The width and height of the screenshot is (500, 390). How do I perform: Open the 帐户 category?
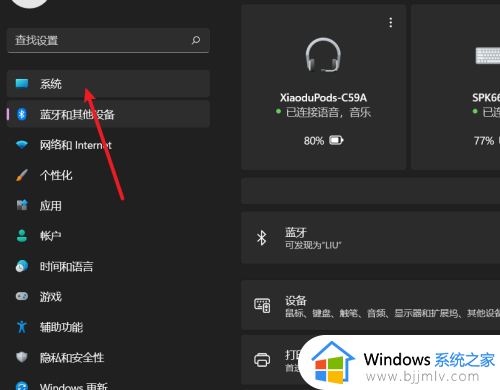(x=108, y=236)
